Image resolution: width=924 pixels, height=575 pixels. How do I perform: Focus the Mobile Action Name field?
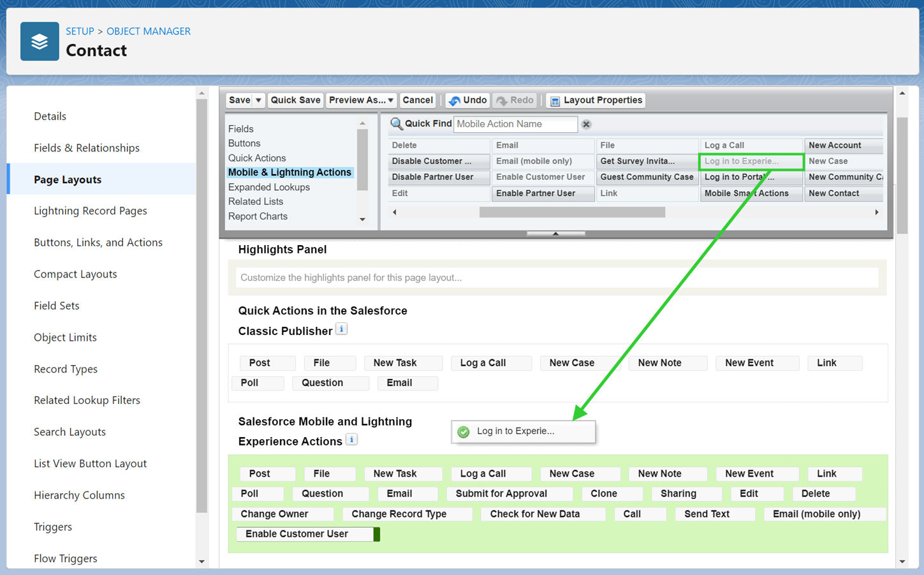coord(515,124)
